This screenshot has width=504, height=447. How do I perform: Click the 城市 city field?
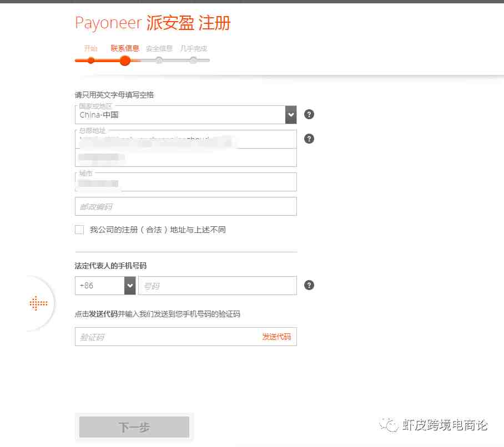click(x=185, y=182)
